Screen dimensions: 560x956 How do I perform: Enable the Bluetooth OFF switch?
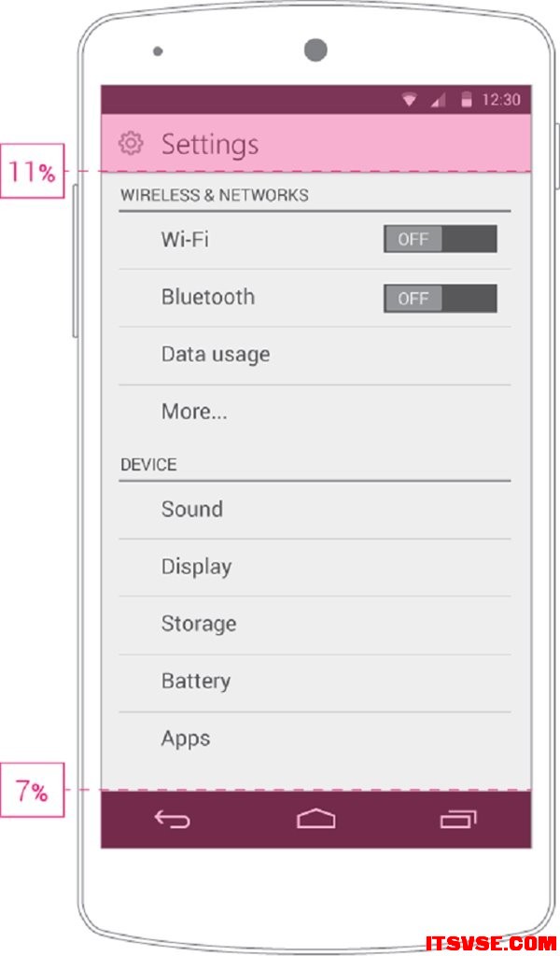440,298
